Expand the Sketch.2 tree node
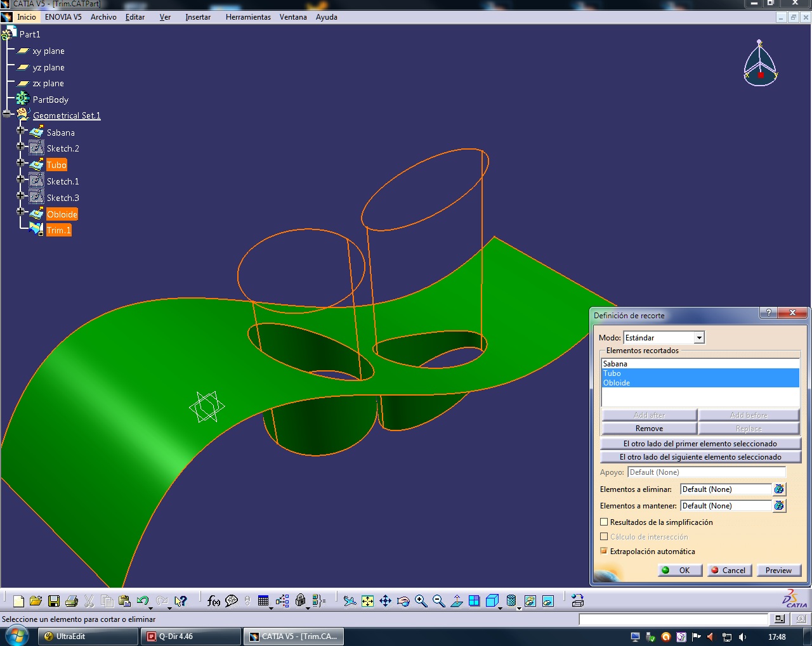 coord(20,146)
